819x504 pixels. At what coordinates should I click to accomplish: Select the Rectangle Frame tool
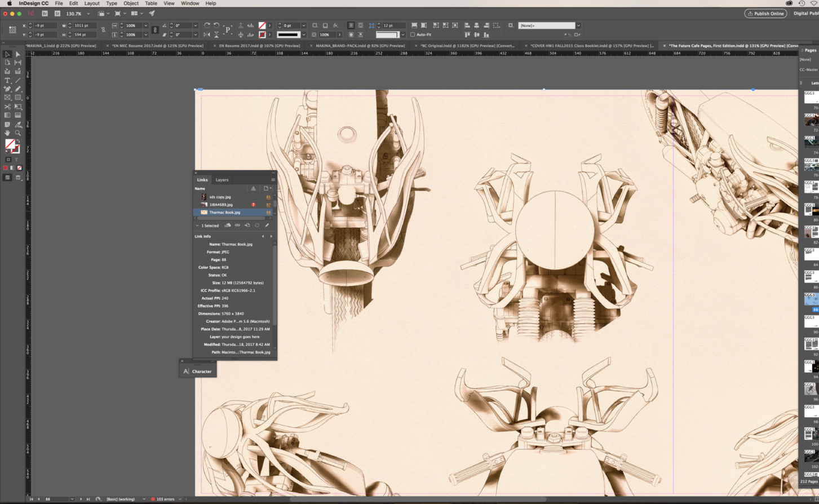pyautogui.click(x=7, y=98)
